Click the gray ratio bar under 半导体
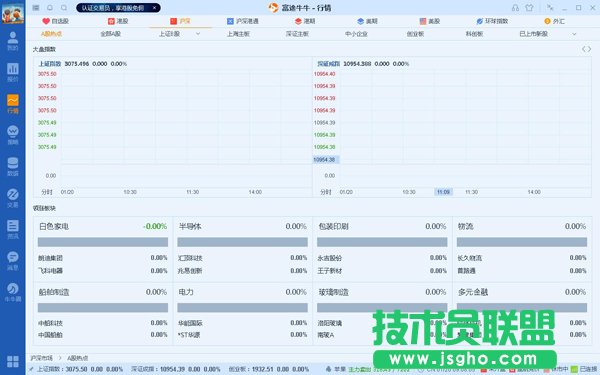600x375 pixels. 242,242
